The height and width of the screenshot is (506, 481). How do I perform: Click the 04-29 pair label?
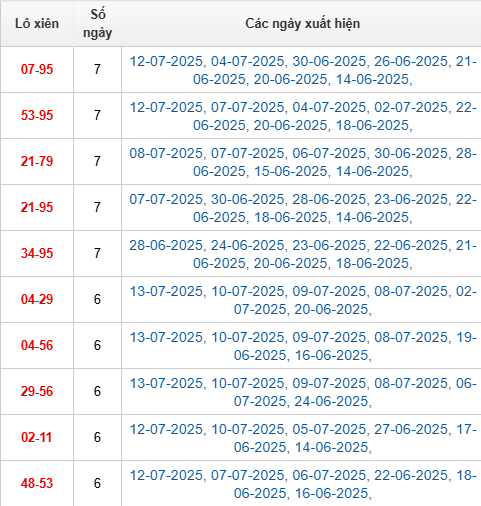[x=37, y=299]
